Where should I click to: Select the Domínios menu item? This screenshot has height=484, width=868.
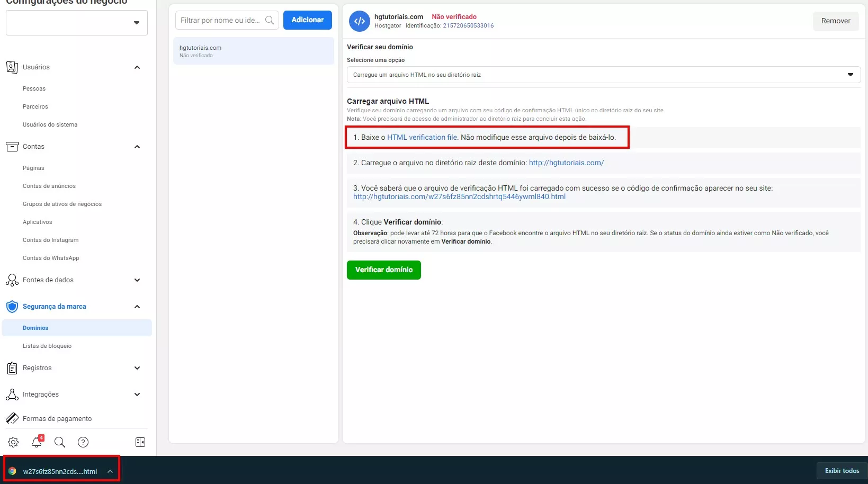(77, 328)
